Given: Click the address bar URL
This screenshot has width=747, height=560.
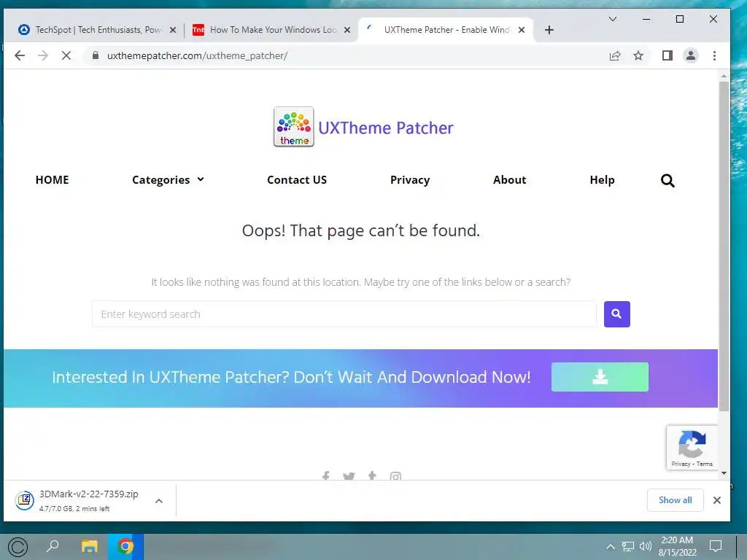Looking at the screenshot, I should [197, 55].
